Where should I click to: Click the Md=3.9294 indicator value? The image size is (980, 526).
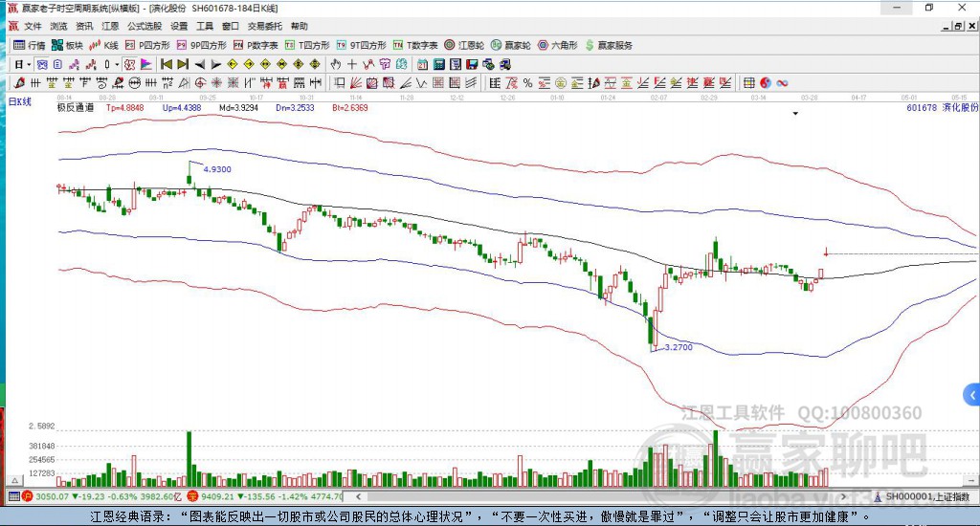238,107
